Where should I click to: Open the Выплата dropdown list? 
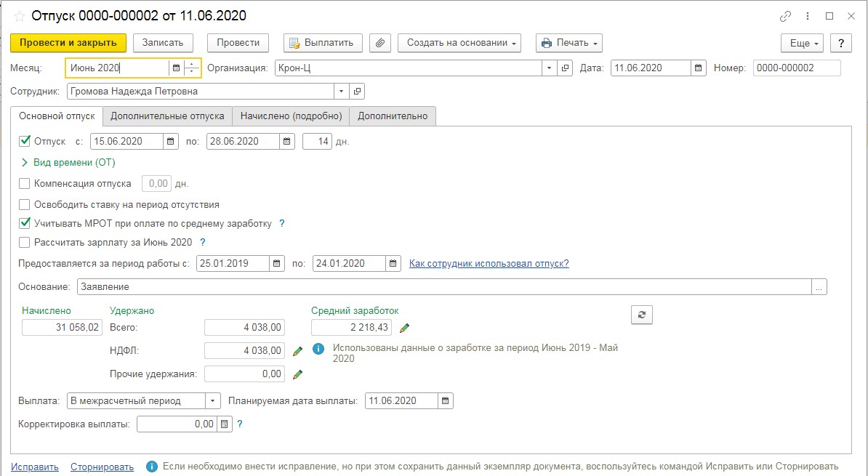(212, 400)
